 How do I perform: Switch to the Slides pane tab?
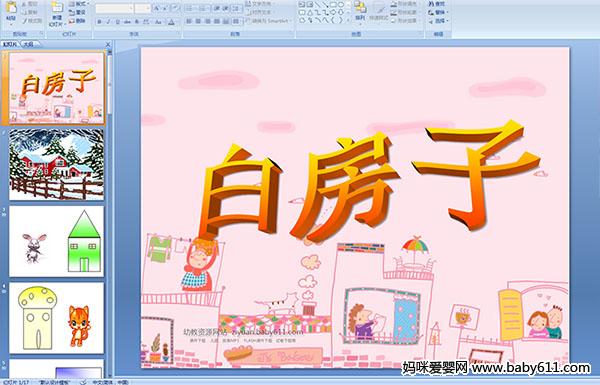click(x=10, y=44)
